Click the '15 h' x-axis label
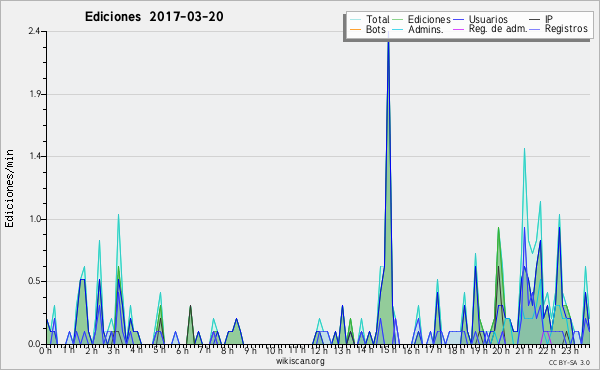600x370 pixels. (388, 351)
